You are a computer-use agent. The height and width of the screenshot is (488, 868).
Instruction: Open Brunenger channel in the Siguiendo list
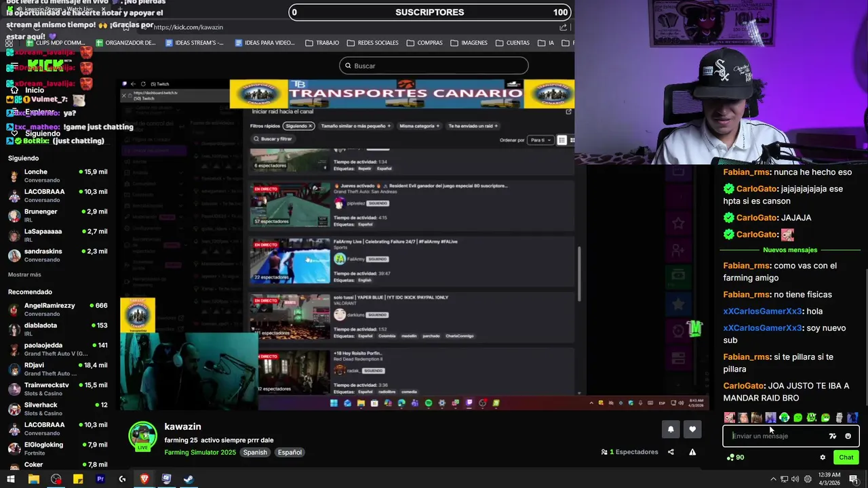[57, 216]
